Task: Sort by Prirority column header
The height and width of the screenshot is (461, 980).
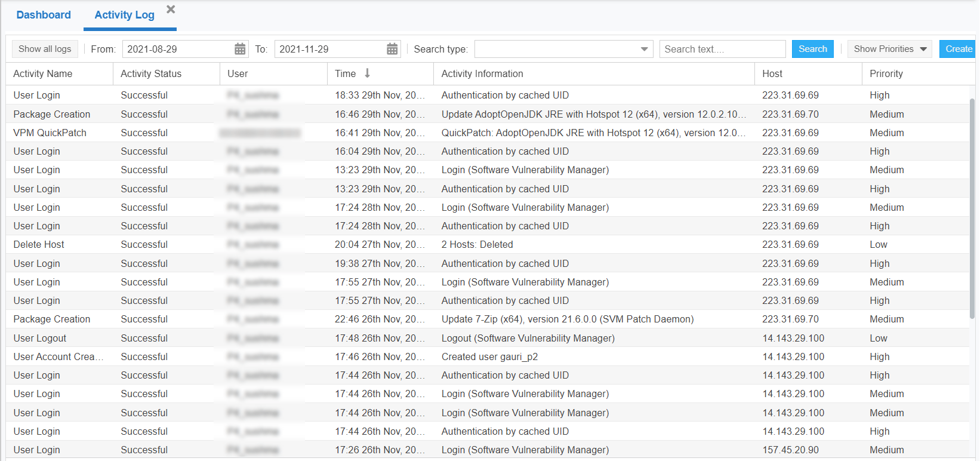Action: pos(886,73)
